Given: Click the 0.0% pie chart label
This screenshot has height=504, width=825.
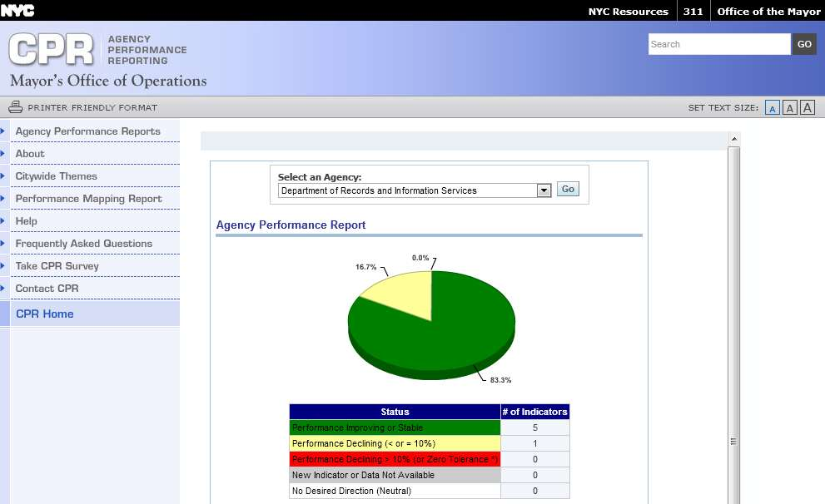Looking at the screenshot, I should point(420,258).
